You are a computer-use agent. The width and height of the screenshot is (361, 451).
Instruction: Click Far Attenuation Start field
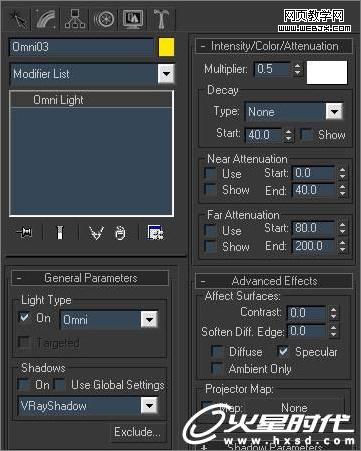click(313, 228)
